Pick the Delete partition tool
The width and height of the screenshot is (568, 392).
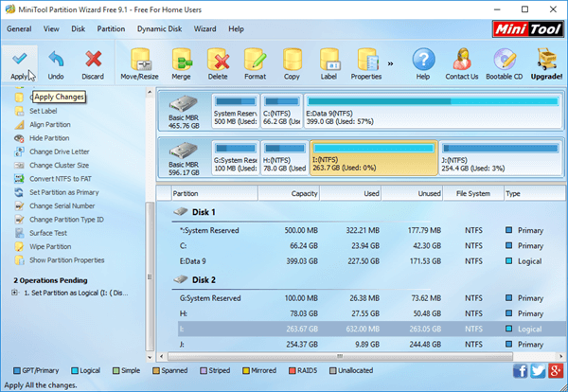coord(218,64)
